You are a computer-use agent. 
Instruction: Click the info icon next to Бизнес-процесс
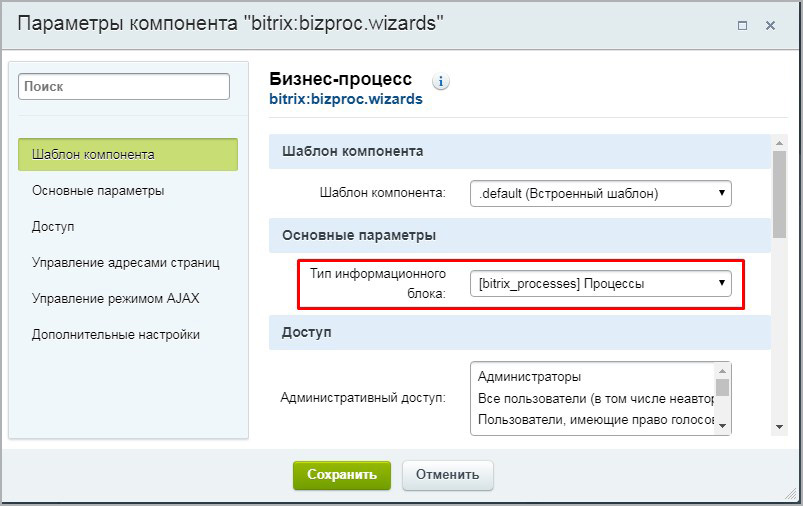[441, 81]
